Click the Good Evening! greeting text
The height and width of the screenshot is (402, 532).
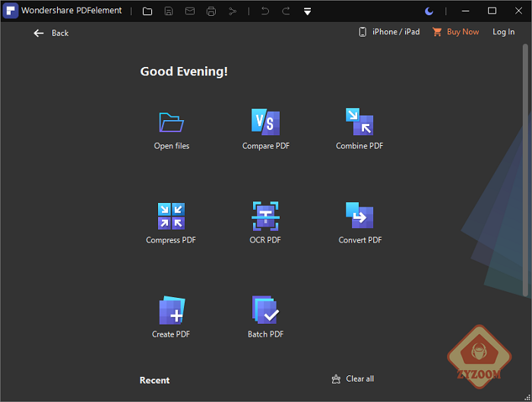coord(184,71)
